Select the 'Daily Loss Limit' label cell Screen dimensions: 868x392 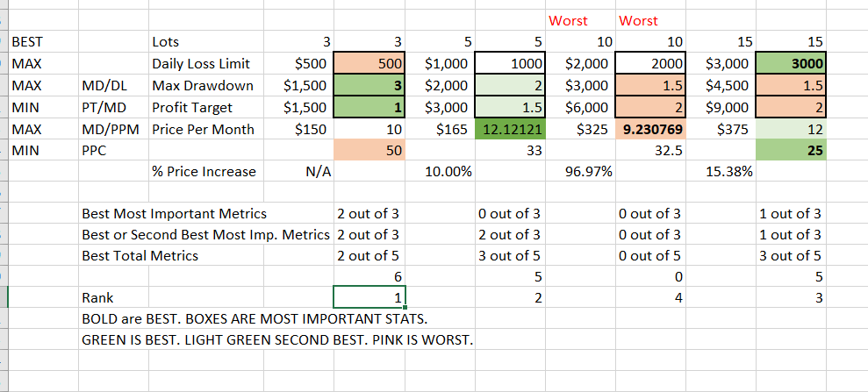pos(206,64)
